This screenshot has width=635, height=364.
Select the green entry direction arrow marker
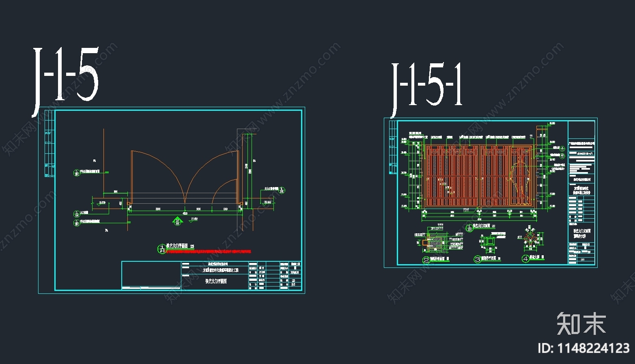tap(177, 221)
